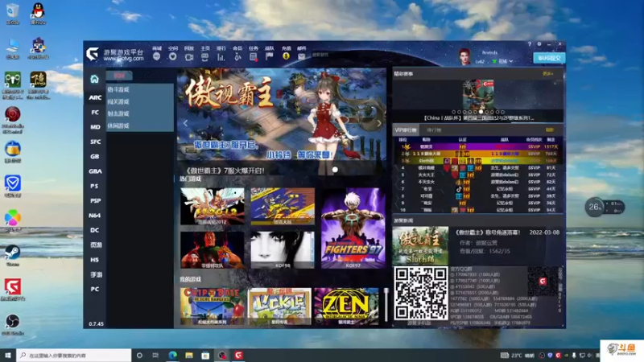Open the Steam desktop icon

[13, 255]
